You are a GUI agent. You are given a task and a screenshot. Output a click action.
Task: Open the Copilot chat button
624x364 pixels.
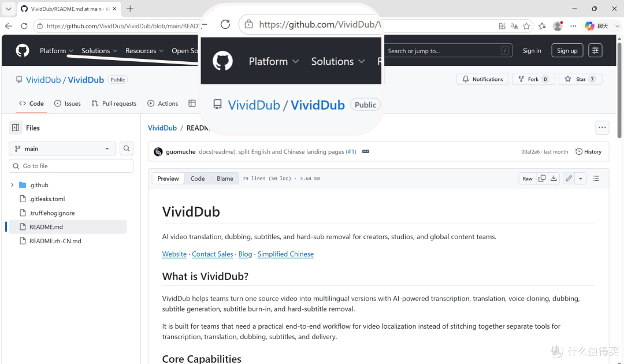tap(596, 26)
